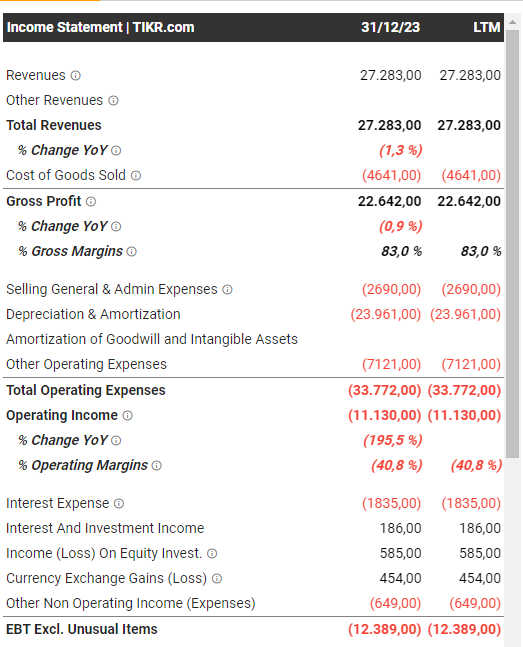Click the Depreciation & Amortization row label

pyautogui.click(x=93, y=314)
